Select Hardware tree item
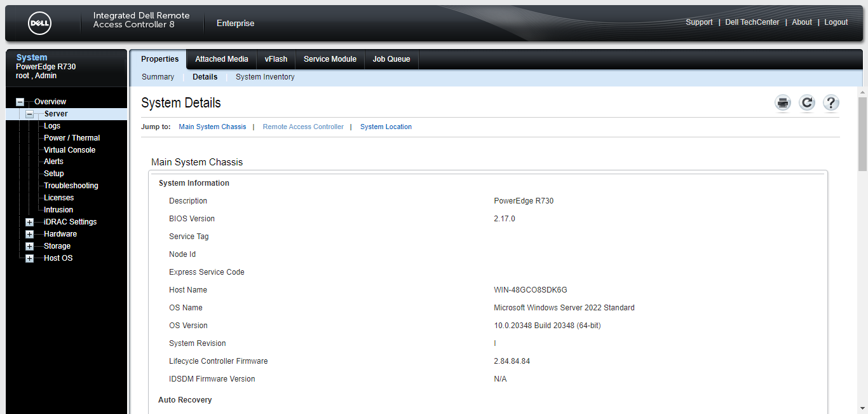The width and height of the screenshot is (868, 414). click(x=60, y=234)
